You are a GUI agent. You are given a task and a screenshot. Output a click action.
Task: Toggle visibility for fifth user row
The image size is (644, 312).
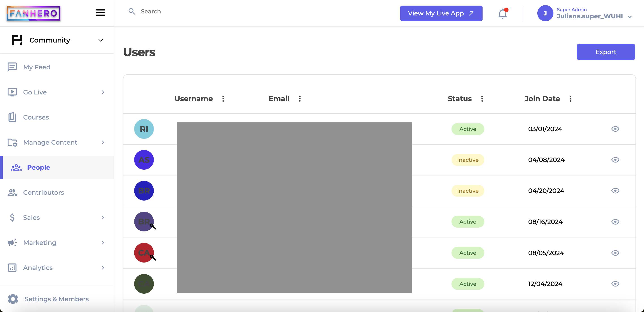[x=615, y=253]
